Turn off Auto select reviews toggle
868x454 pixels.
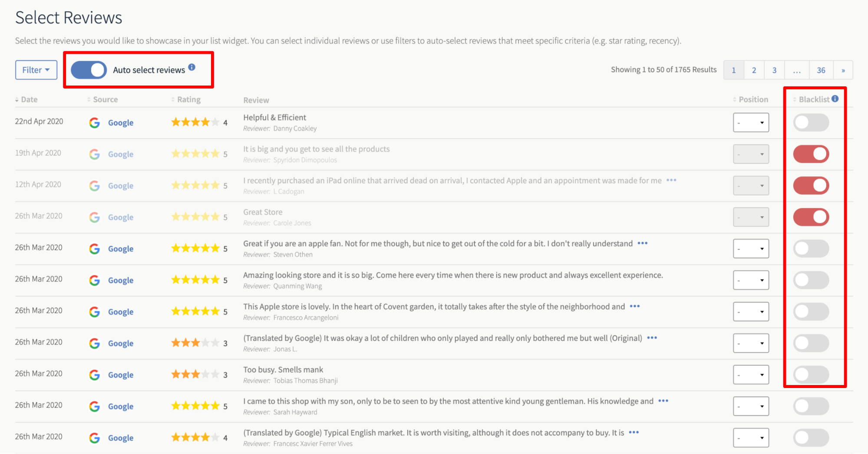point(89,70)
